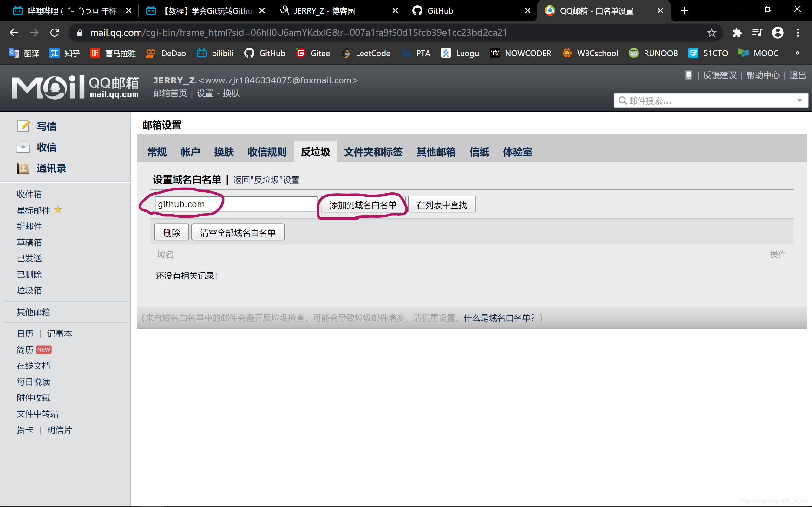Switch to the 文件夹和标签 settings tab
Viewport: 812px width, 507px height.
[373, 152]
